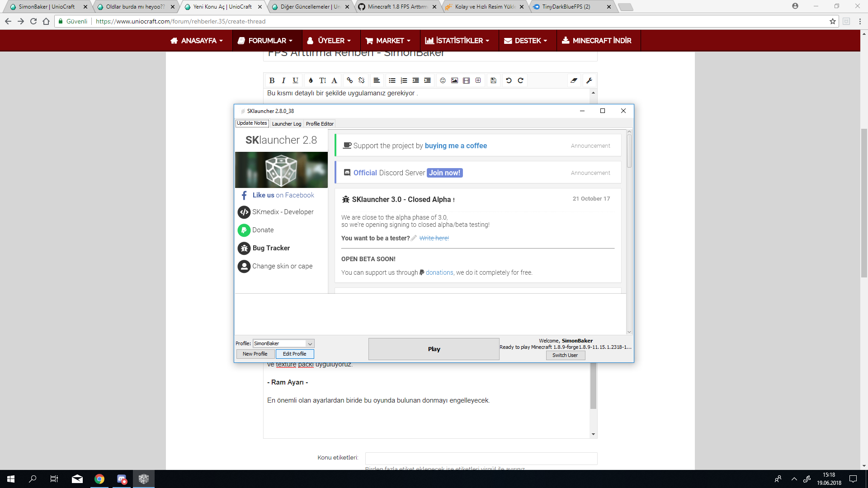
Task: Insert a bulleted list
Action: pos(392,80)
